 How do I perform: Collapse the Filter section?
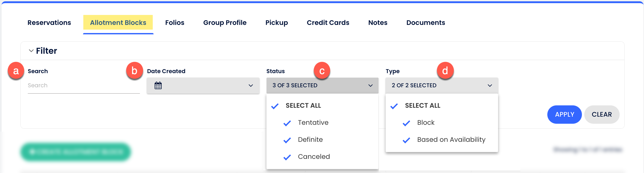[31, 50]
